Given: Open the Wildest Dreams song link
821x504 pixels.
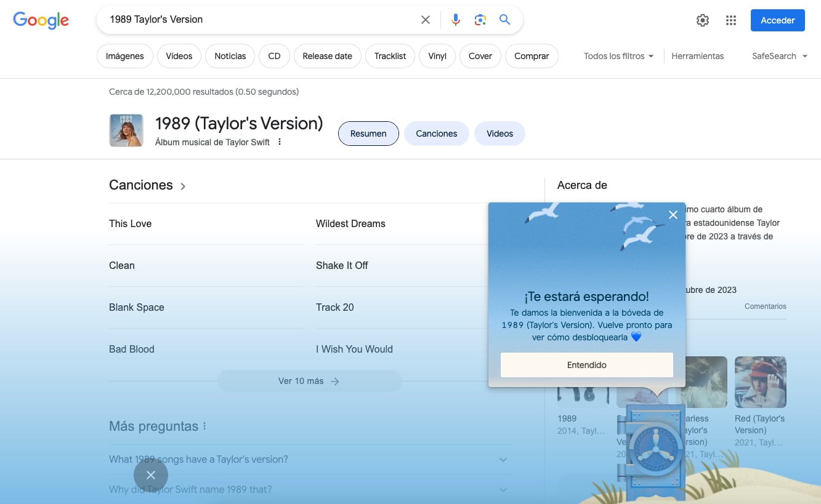Looking at the screenshot, I should 350,224.
